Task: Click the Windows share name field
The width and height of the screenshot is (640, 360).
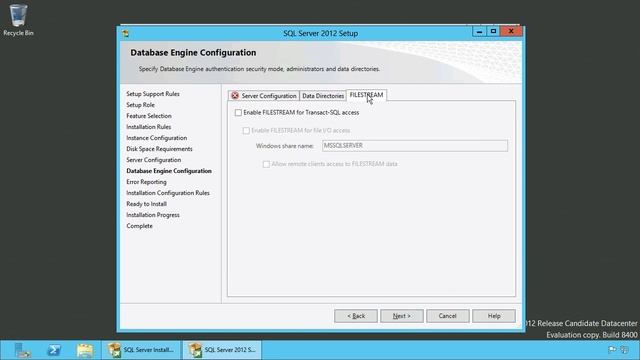Action: click(415, 146)
